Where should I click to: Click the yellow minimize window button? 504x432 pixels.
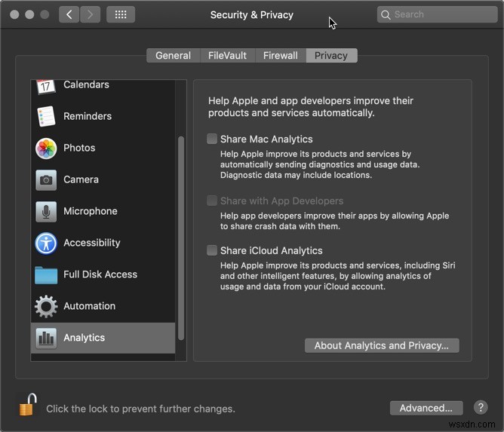(29, 14)
